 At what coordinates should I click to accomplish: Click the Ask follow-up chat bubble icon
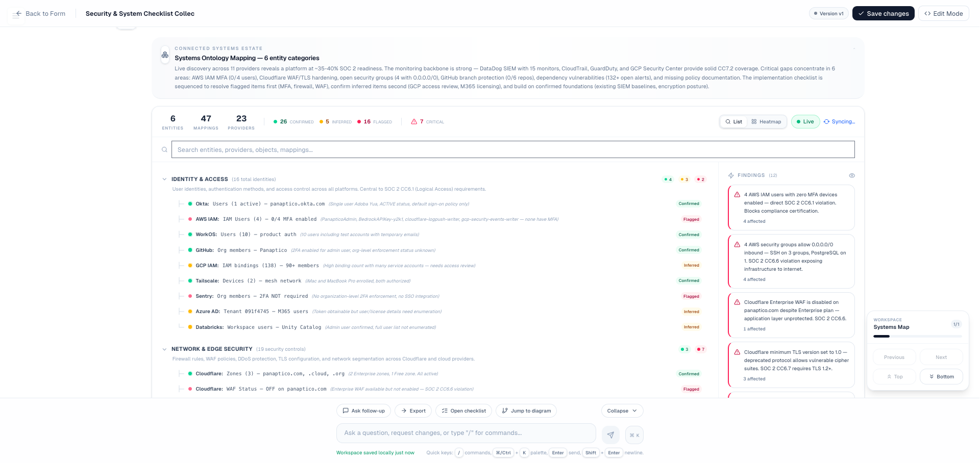pos(346,410)
